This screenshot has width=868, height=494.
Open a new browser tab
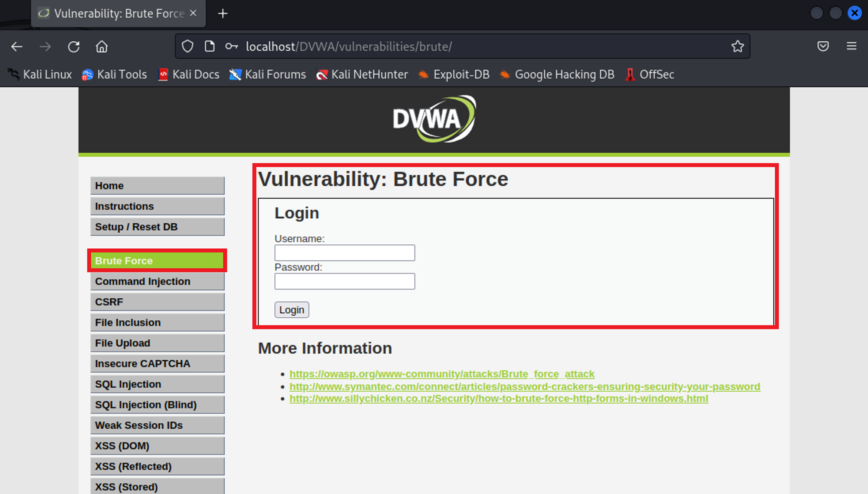pos(223,13)
